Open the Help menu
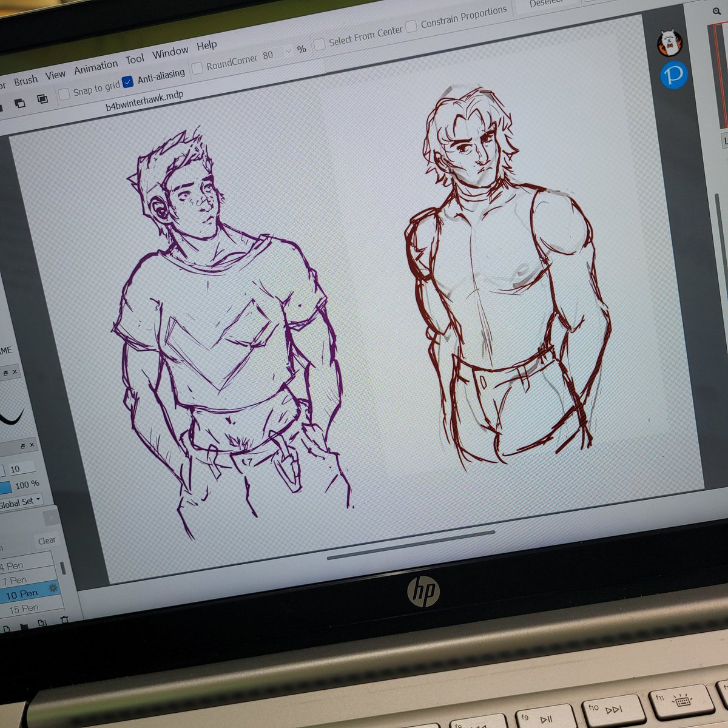 [x=207, y=45]
